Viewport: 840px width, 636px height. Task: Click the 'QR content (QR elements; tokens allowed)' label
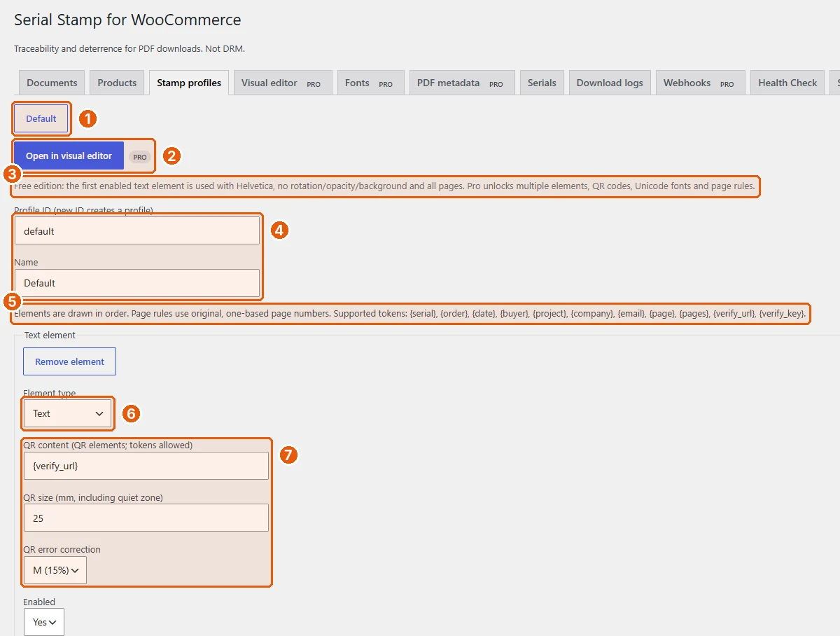108,445
